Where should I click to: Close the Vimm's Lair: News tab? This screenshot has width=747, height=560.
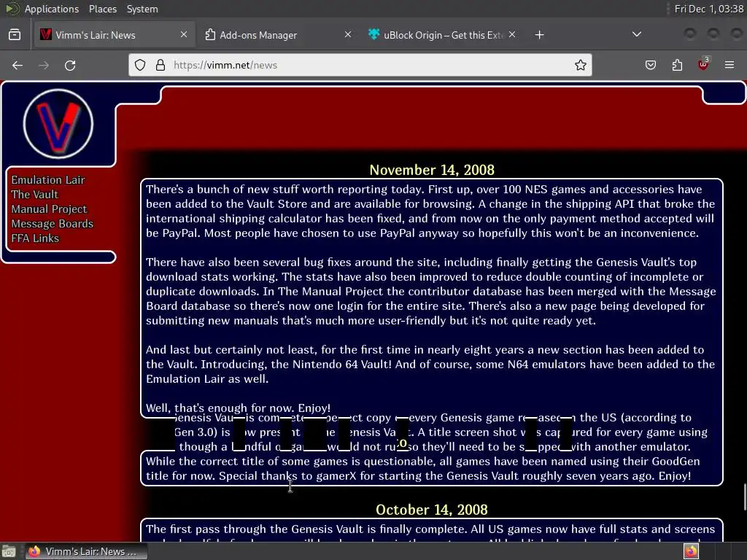pos(184,34)
